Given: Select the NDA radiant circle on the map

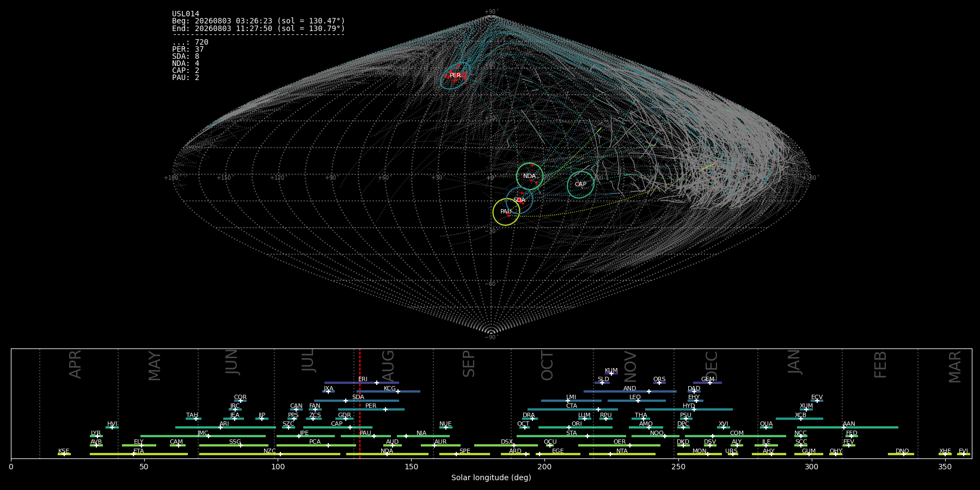Looking at the screenshot, I should pos(530,176).
